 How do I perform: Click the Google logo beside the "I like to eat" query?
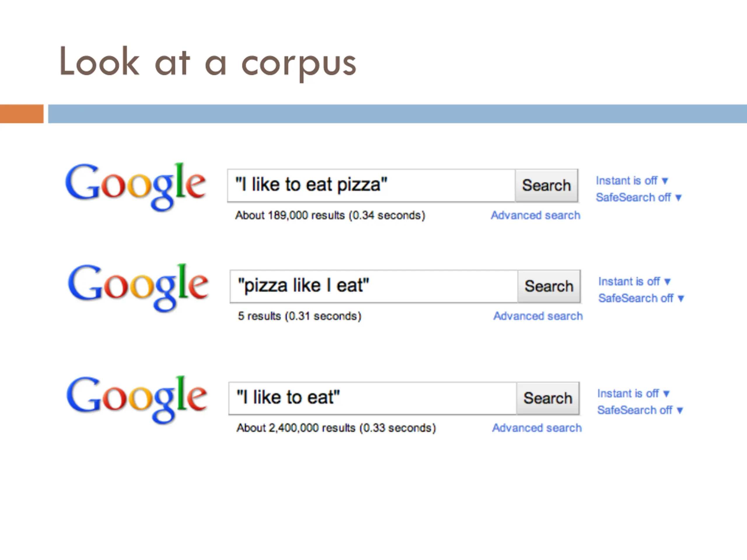click(137, 398)
